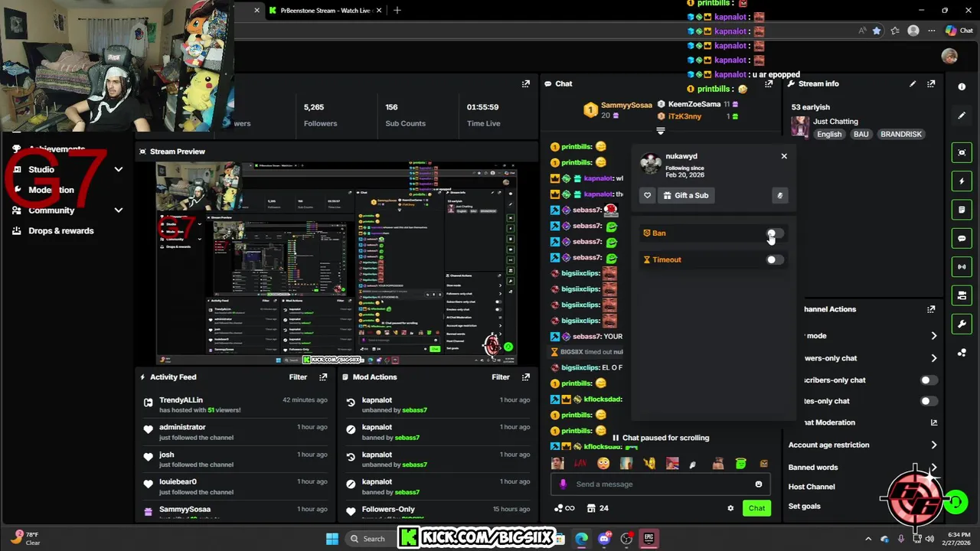This screenshot has height=551, width=980.
Task: Click the English tag
Action: point(829,134)
